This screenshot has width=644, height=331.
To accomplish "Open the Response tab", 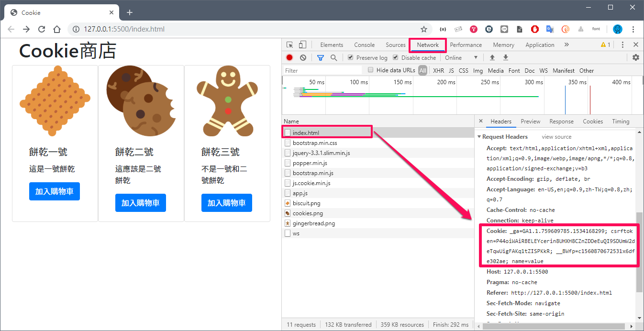I will (561, 121).
